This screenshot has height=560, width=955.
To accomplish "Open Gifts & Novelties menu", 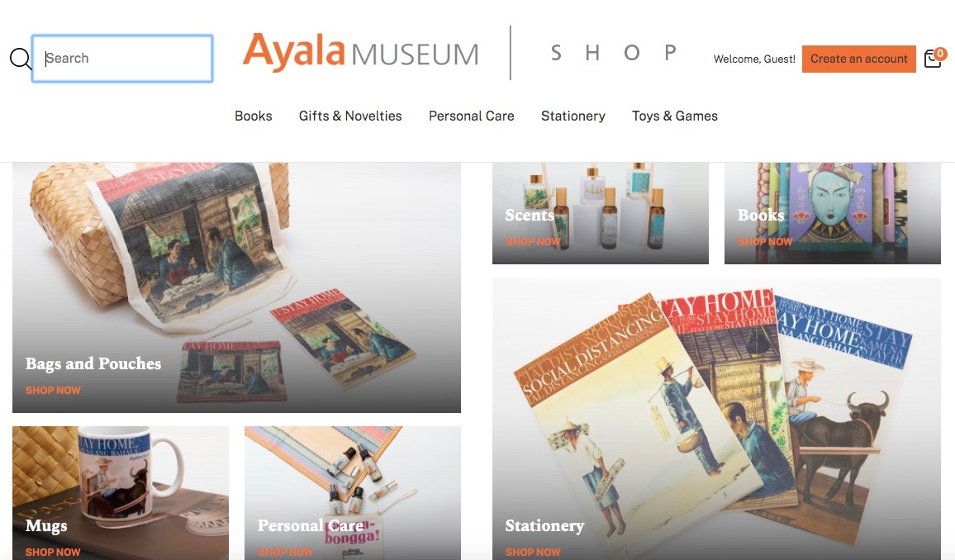I will (x=350, y=116).
